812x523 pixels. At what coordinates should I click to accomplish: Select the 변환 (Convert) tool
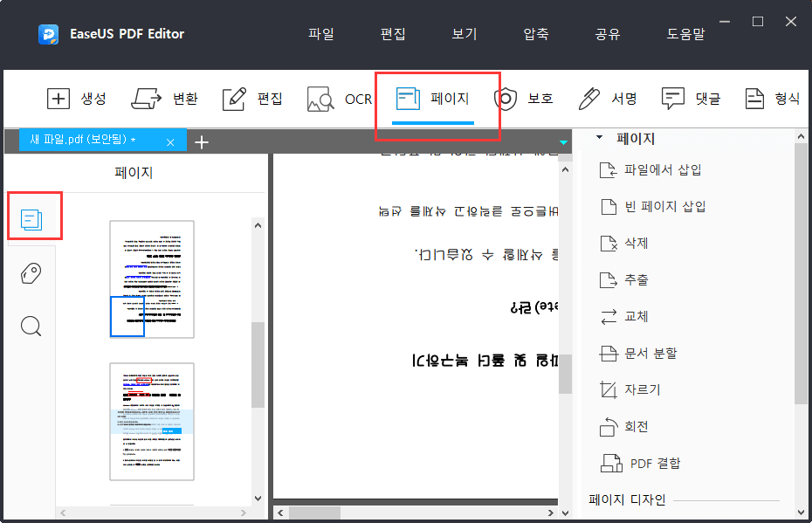coord(165,99)
